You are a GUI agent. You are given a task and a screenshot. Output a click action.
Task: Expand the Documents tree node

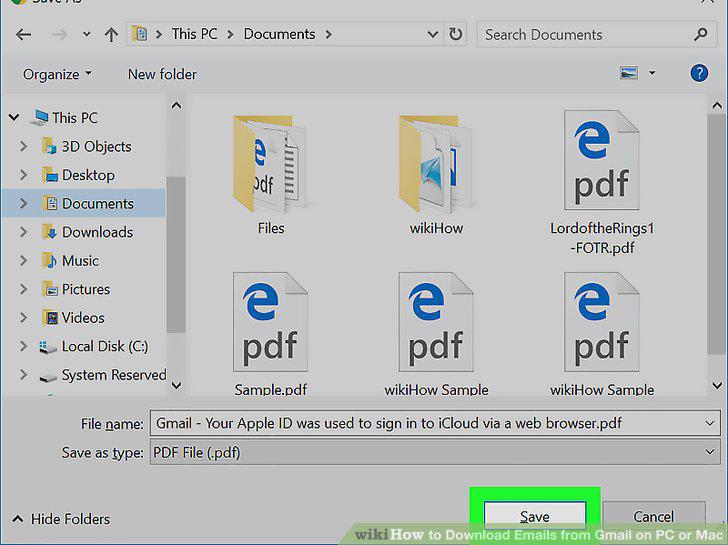(23, 203)
